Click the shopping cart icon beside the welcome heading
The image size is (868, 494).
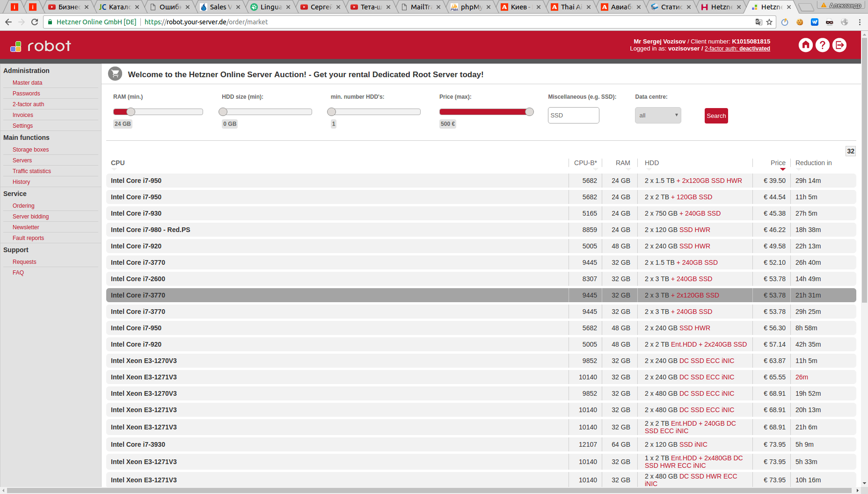pos(115,74)
